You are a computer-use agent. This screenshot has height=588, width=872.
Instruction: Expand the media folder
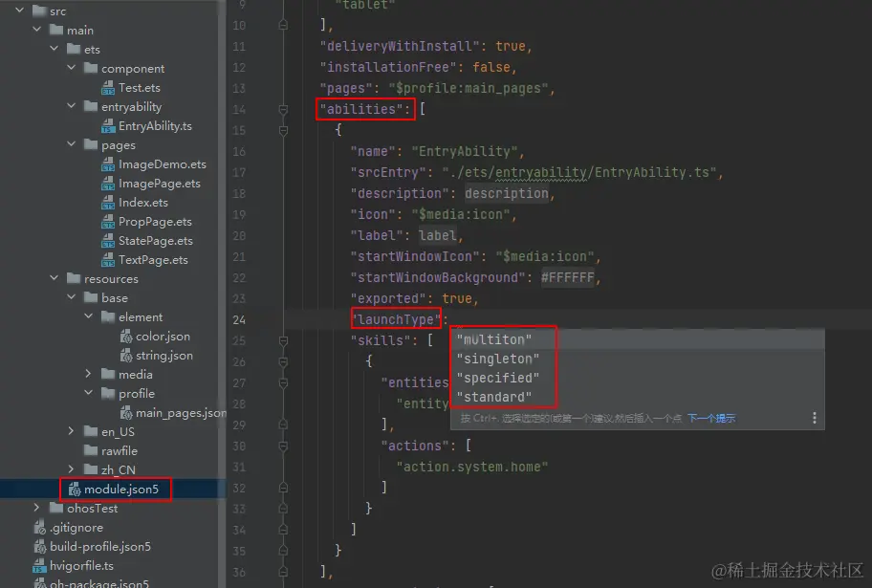point(88,373)
